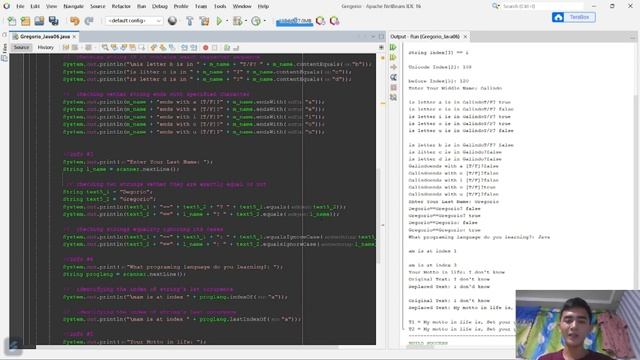This screenshot has height=360, width=640.
Task: Shift line right in editor toolbar
Action: 194,48
